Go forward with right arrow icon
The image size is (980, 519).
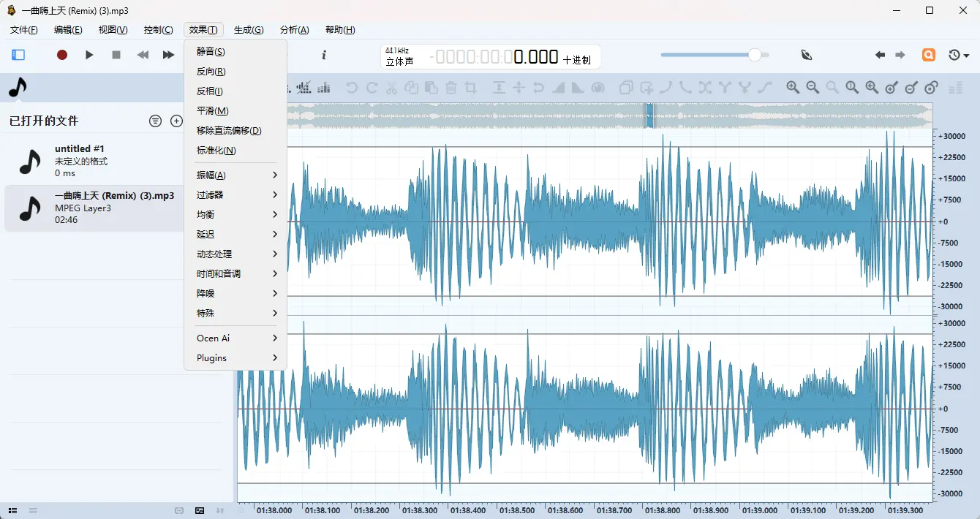[x=900, y=55]
